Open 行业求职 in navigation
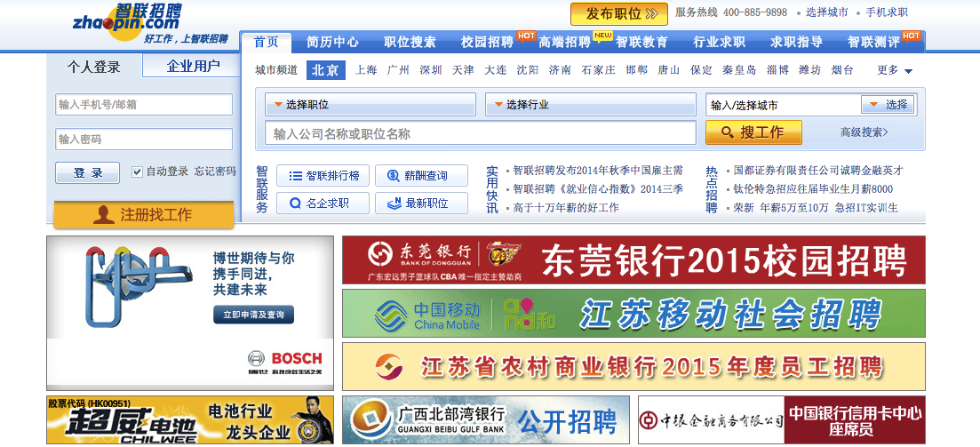This screenshot has height=447, width=980. (720, 42)
